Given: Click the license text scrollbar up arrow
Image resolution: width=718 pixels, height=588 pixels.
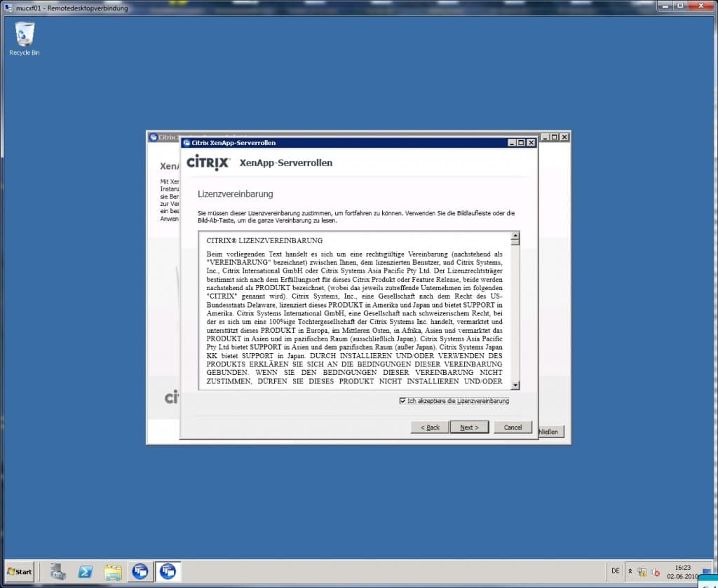Looking at the screenshot, I should 515,236.
